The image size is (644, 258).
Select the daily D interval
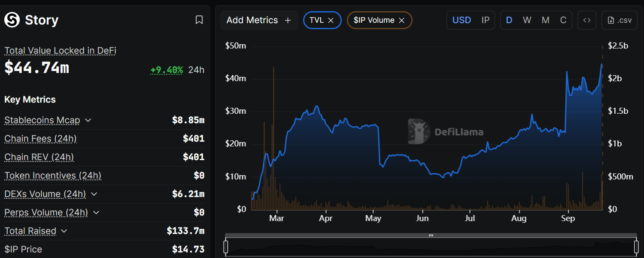[509, 20]
